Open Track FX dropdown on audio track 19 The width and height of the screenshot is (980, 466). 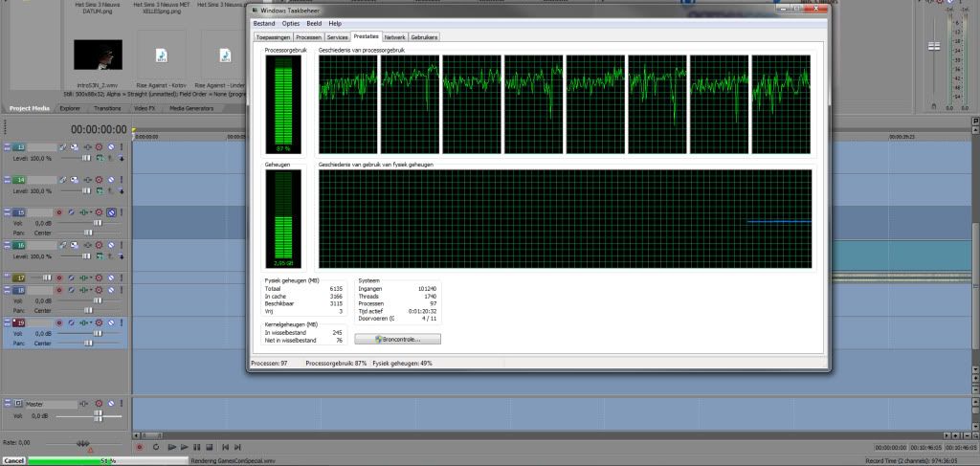click(x=91, y=322)
